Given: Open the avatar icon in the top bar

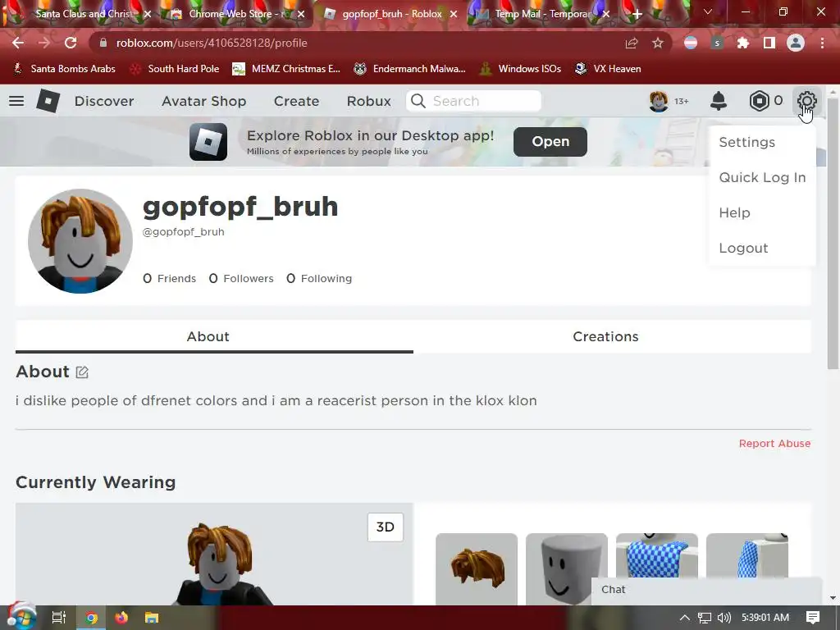Looking at the screenshot, I should pos(659,101).
